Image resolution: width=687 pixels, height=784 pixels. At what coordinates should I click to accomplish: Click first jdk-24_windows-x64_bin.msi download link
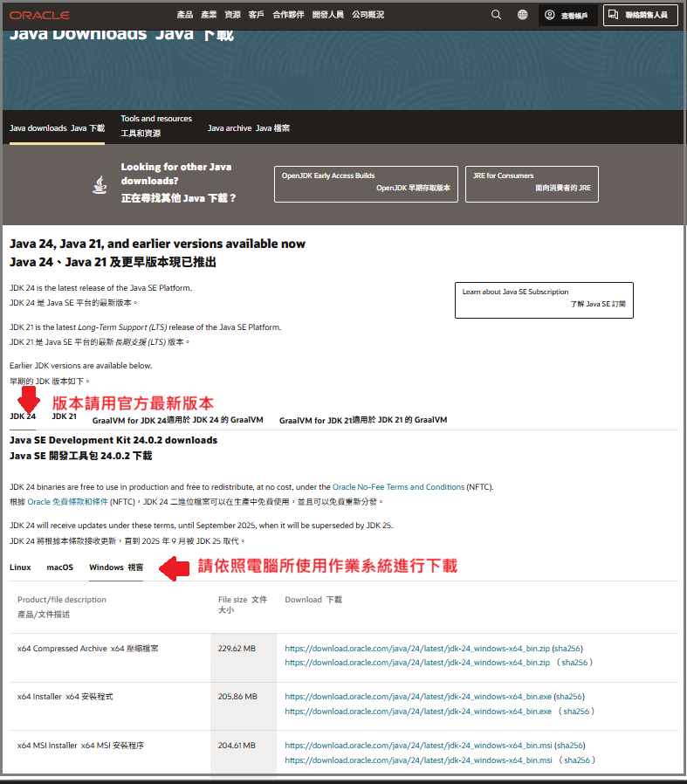(x=418, y=746)
